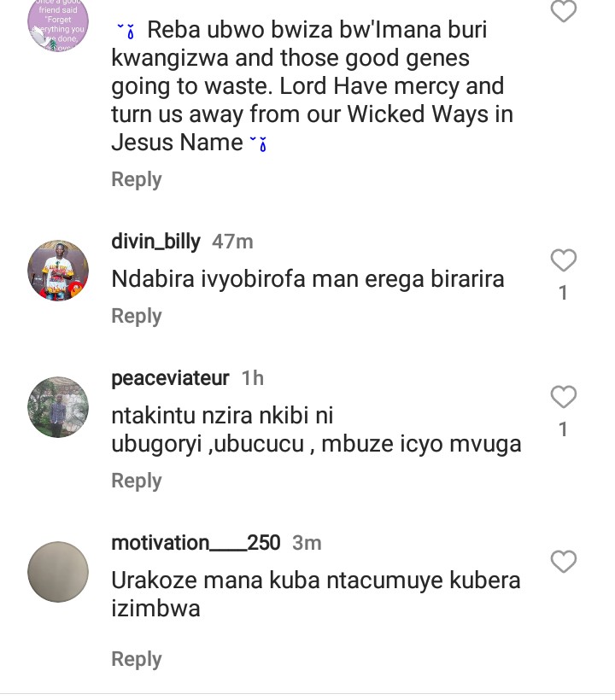615x700 pixels.
Task: Select the comment text 'ntakintu nzira nkibi'
Action: 222,416
